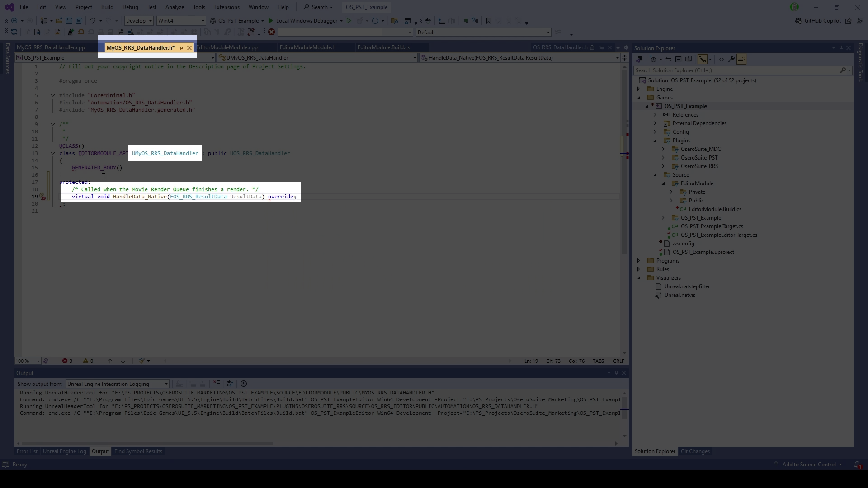Open the Solution Configurations dropdown
Viewport: 868px width, 488px height.
(139, 21)
